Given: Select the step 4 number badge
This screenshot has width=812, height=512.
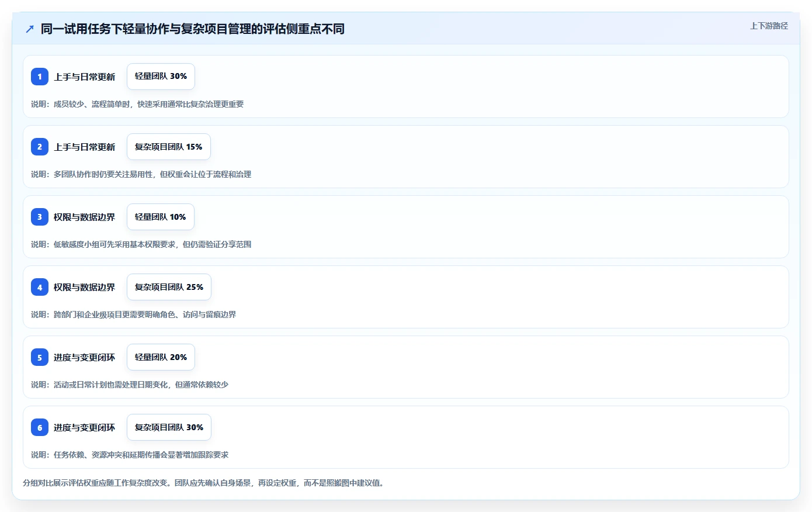Looking at the screenshot, I should pyautogui.click(x=40, y=287).
